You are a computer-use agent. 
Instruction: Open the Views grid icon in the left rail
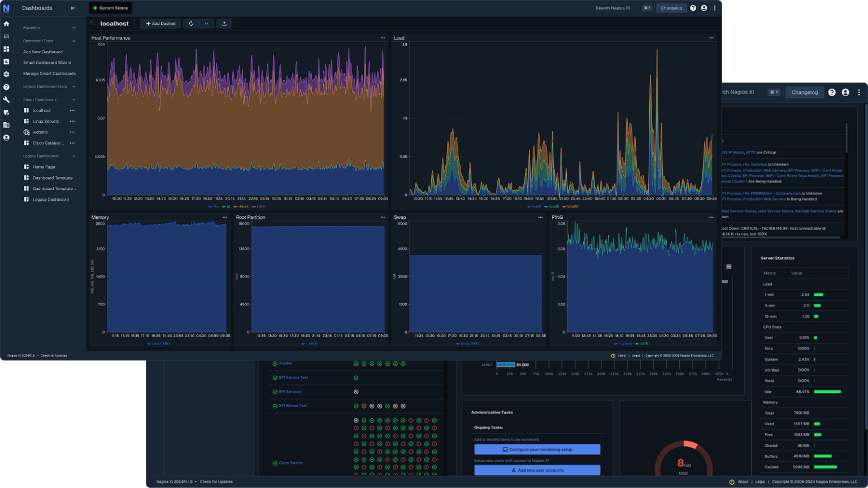click(6, 36)
